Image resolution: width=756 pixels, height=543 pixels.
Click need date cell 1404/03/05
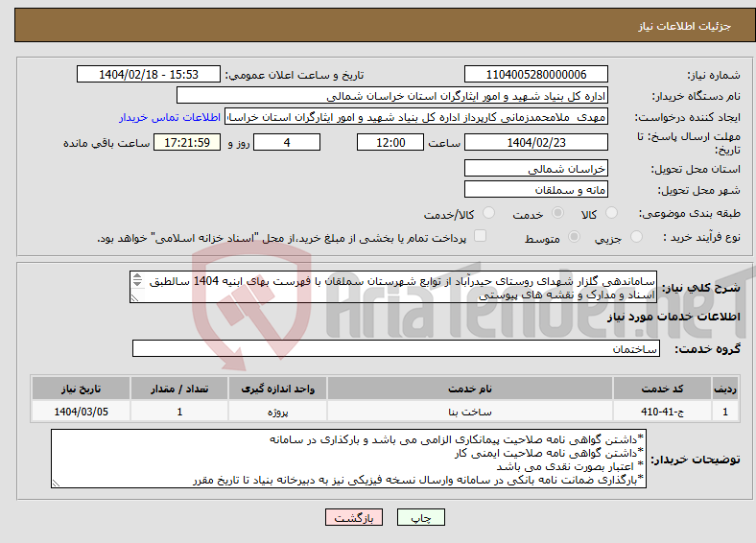click(x=81, y=412)
